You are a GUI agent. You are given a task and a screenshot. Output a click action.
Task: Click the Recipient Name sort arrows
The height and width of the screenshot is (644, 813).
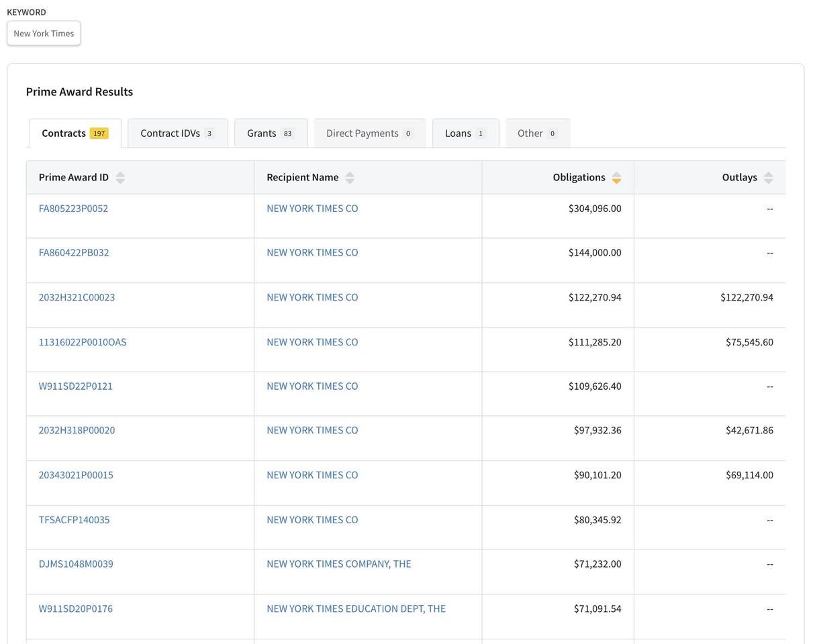click(349, 178)
